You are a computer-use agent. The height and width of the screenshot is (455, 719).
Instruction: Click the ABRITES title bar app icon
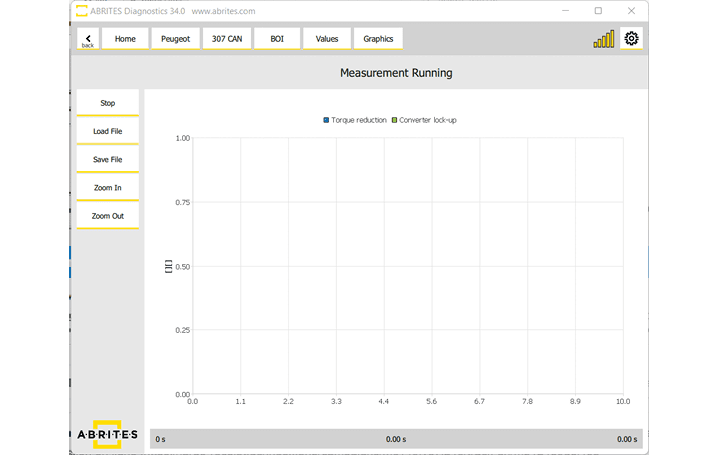tap(81, 11)
